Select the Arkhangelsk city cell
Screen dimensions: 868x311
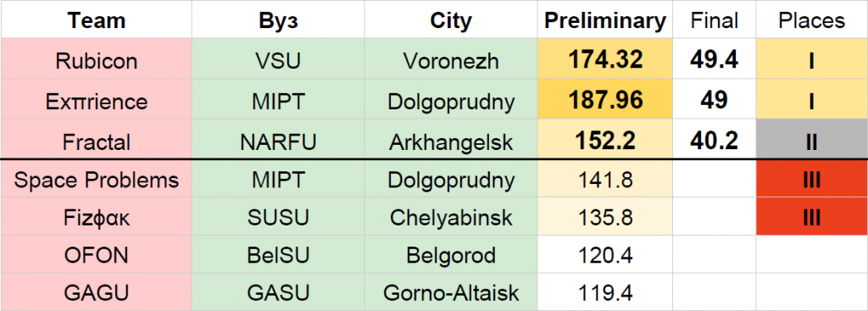(x=451, y=139)
